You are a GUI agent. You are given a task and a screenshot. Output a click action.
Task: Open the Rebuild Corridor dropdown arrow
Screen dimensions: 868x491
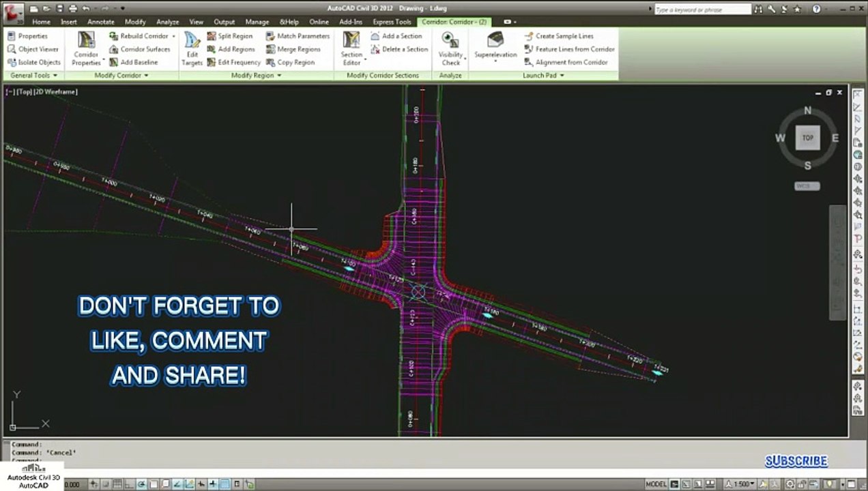[173, 36]
